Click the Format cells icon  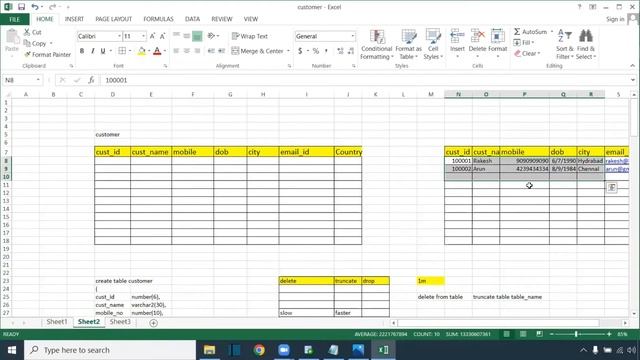pyautogui.click(x=498, y=36)
